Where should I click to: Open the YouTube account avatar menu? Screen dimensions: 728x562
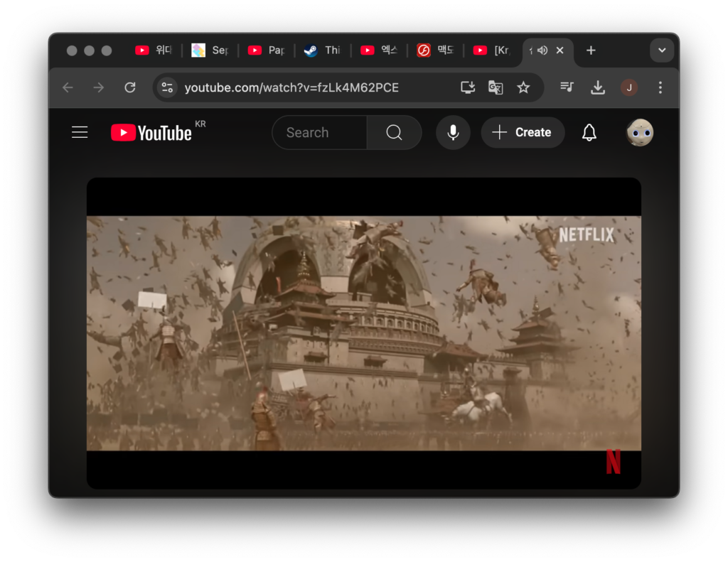point(639,133)
